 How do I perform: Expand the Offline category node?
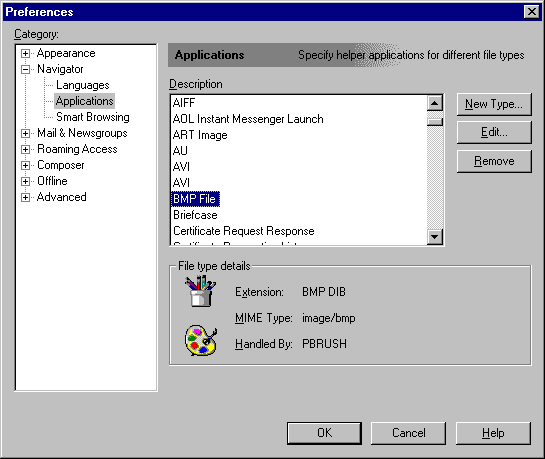point(25,181)
